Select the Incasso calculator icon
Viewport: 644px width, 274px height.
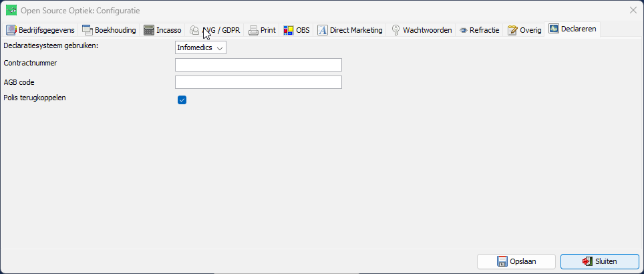[149, 30]
